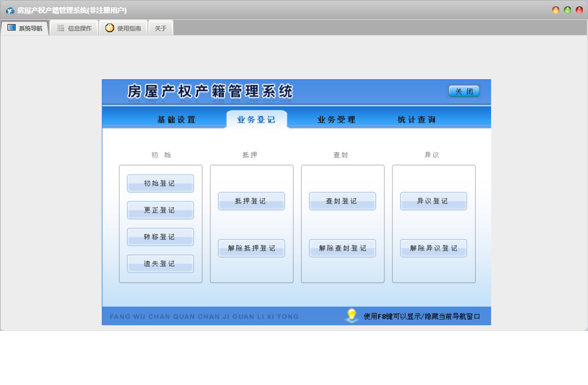Screen dimensions: 588x385
Task: Click the 抵押登记 button
Action: point(252,201)
